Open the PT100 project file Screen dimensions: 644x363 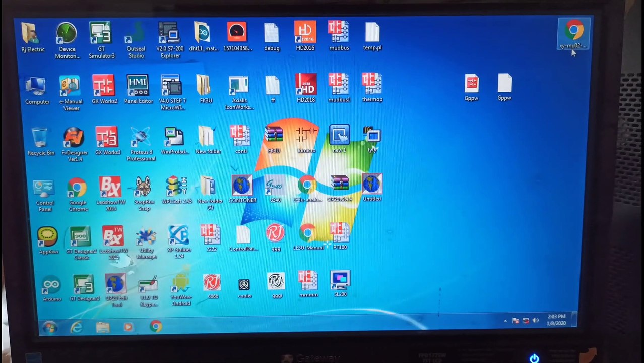340,236
